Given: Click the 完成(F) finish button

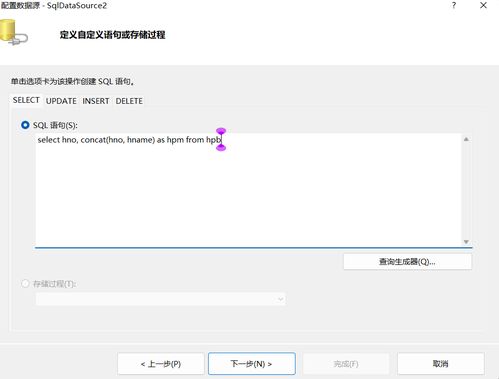Looking at the screenshot, I should pos(346,364).
